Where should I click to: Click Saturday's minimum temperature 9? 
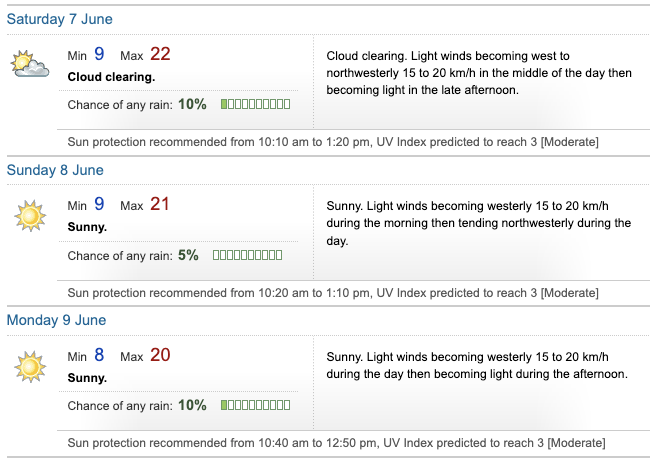[99, 55]
